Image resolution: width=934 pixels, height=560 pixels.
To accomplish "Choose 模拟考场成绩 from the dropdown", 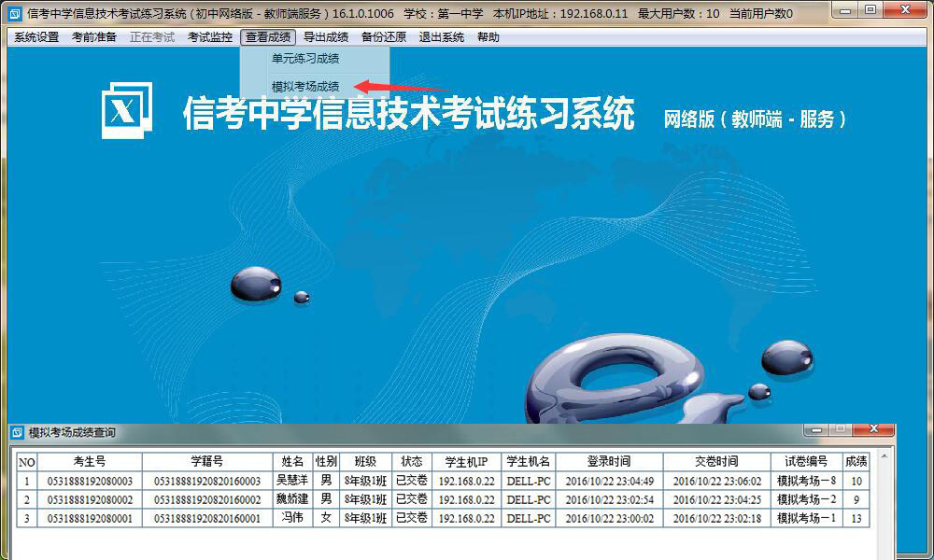I will (x=305, y=86).
